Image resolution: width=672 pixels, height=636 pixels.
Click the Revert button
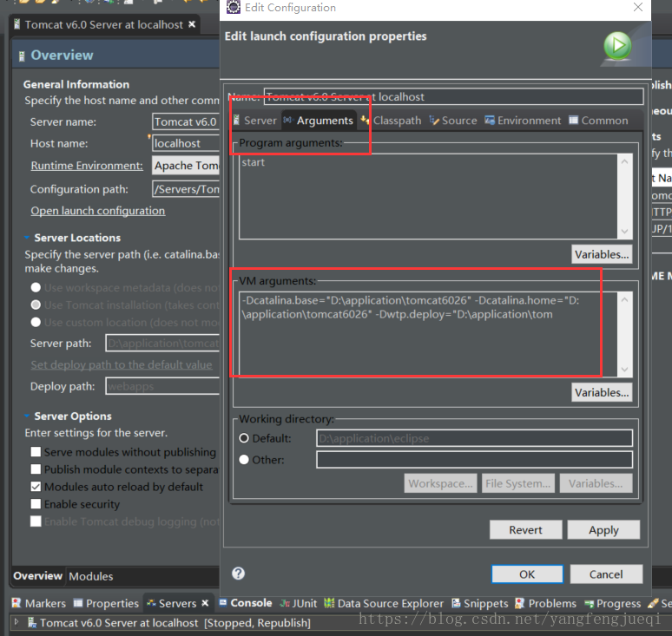pyautogui.click(x=526, y=530)
